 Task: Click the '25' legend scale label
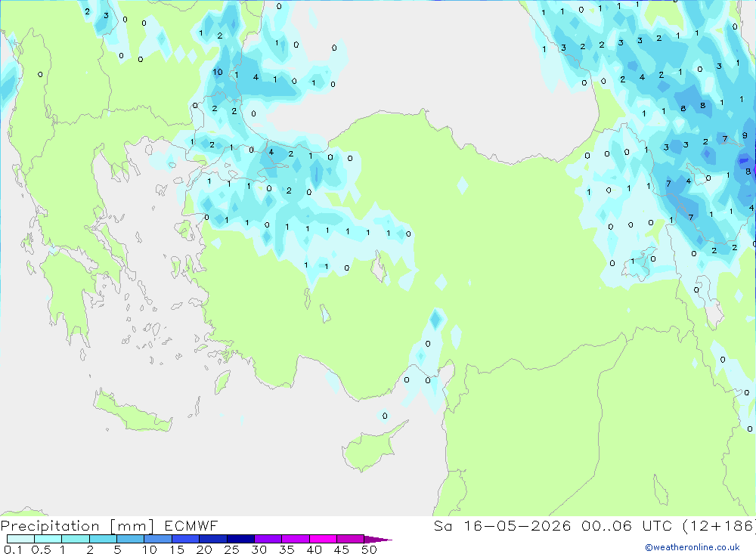click(x=231, y=549)
